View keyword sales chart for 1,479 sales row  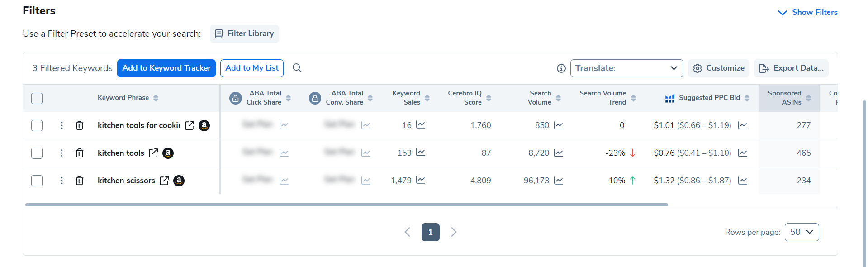point(421,180)
